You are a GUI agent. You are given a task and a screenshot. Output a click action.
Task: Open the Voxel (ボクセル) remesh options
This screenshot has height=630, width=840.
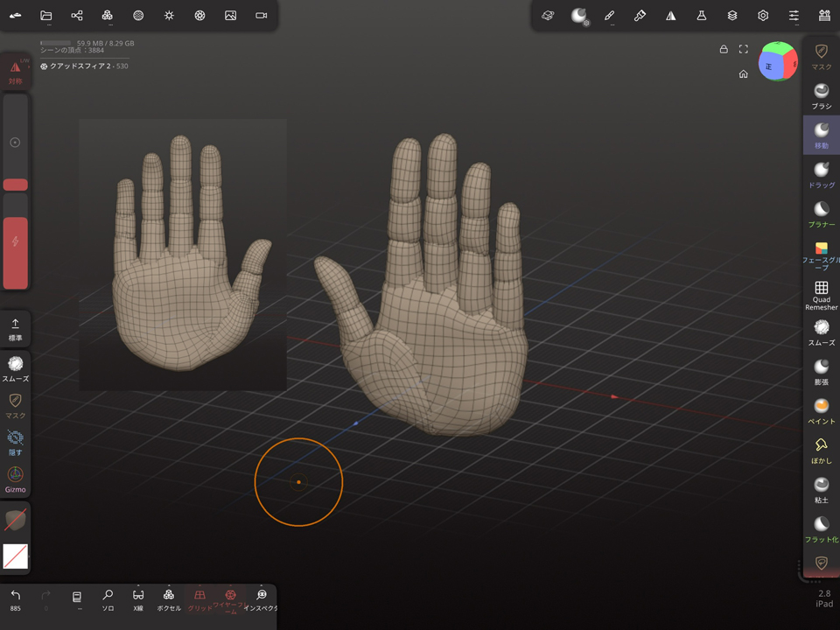[169, 600]
